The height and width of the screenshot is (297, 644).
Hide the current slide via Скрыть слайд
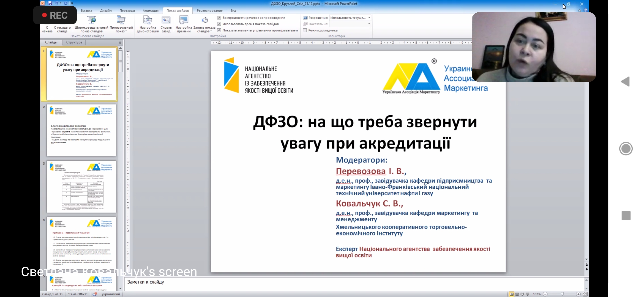coord(166,24)
